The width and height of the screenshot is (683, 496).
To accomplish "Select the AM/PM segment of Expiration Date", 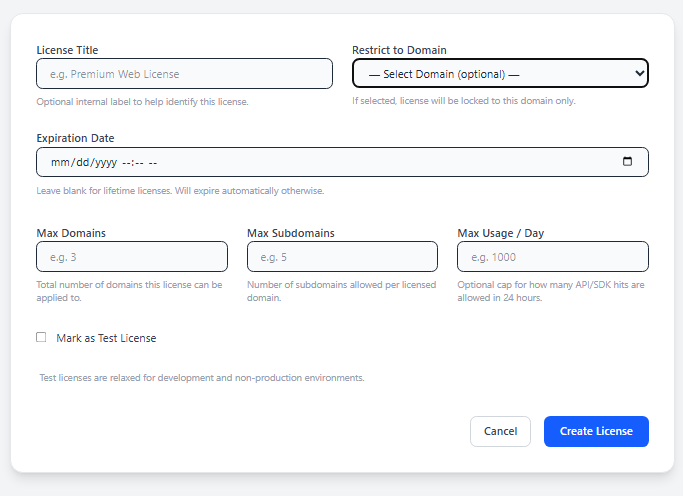I will (x=154, y=162).
